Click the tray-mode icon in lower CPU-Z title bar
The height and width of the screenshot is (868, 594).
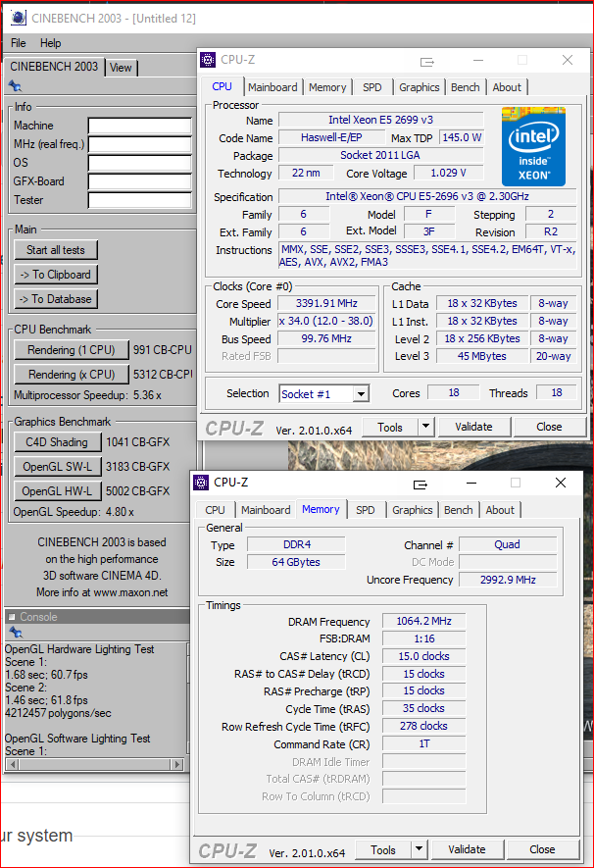pyautogui.click(x=421, y=485)
